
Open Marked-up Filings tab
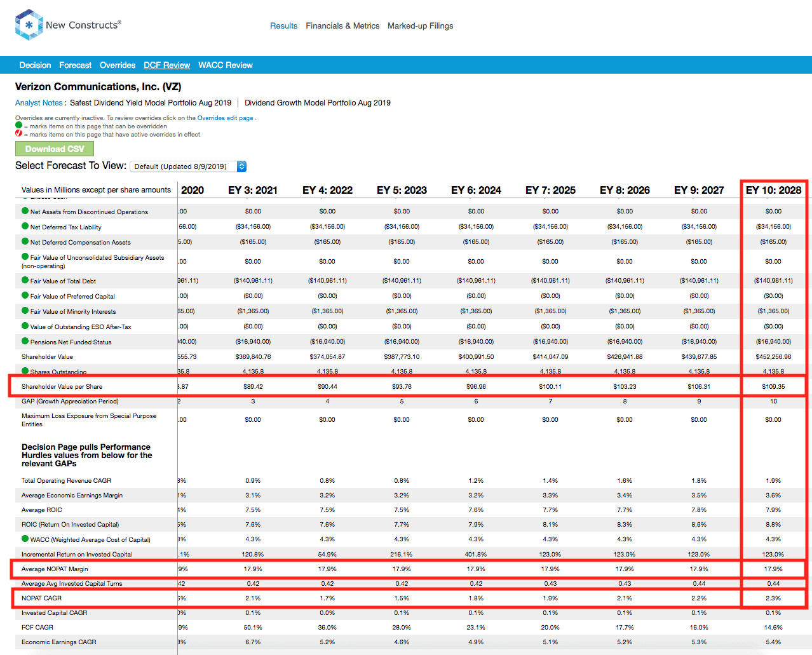click(421, 26)
